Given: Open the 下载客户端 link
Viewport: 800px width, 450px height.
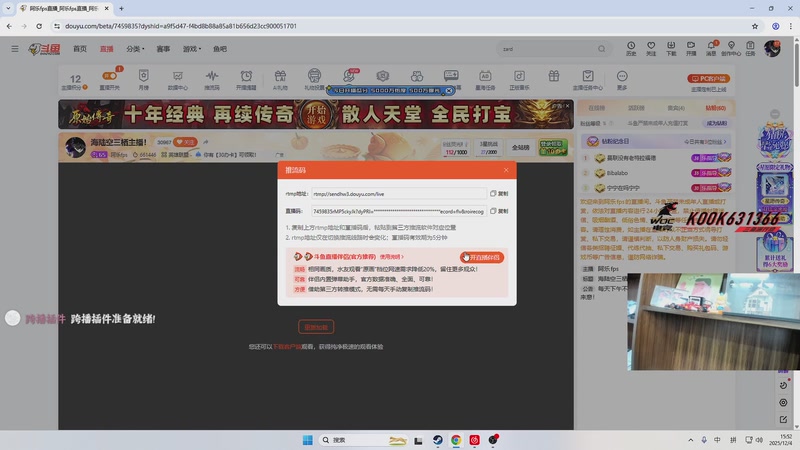Looking at the screenshot, I should (x=287, y=346).
